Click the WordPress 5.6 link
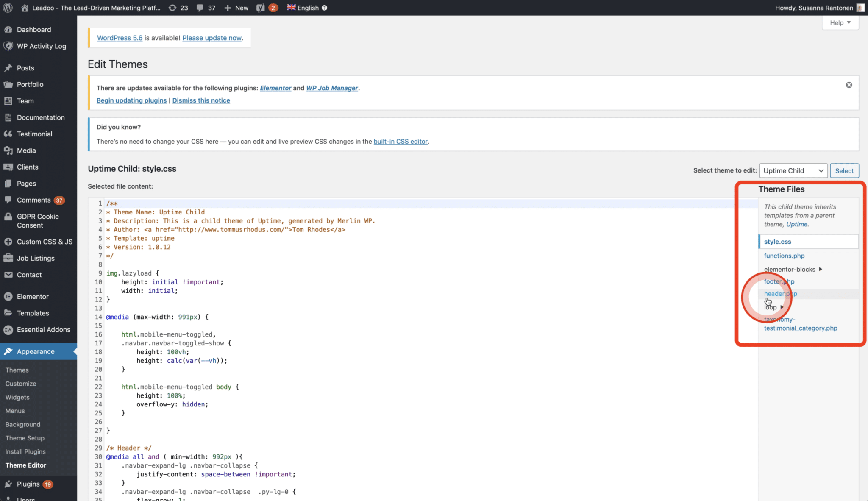 (x=120, y=38)
